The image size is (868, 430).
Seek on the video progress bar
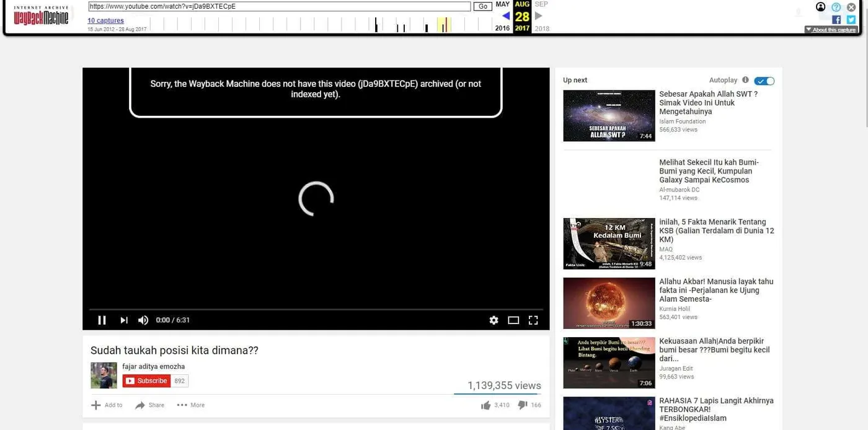(x=316, y=309)
